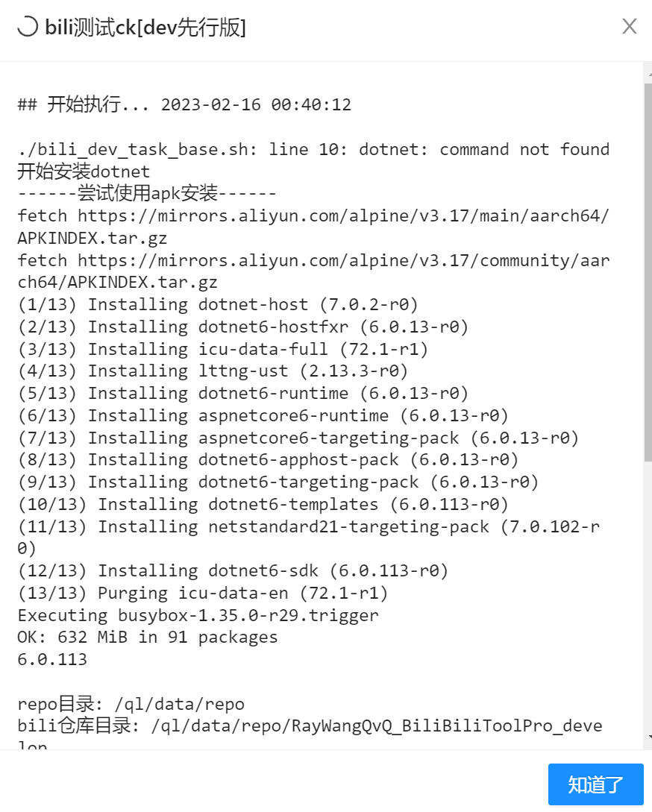Click the blue 知道了 button to dismiss
This screenshot has width=652, height=812.
coord(595,784)
